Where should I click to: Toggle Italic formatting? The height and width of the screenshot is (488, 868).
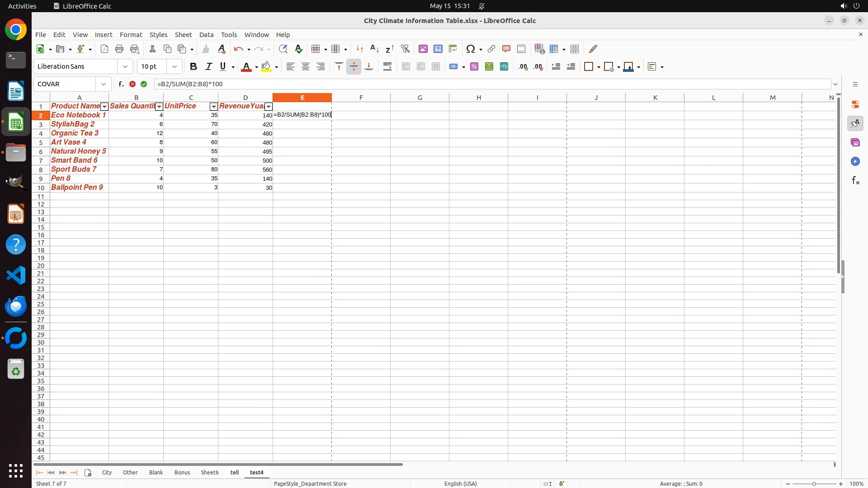208,67
